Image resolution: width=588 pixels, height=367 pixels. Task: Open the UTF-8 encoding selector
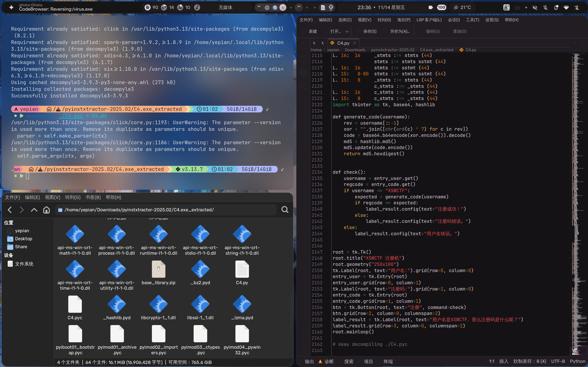pos(558,361)
